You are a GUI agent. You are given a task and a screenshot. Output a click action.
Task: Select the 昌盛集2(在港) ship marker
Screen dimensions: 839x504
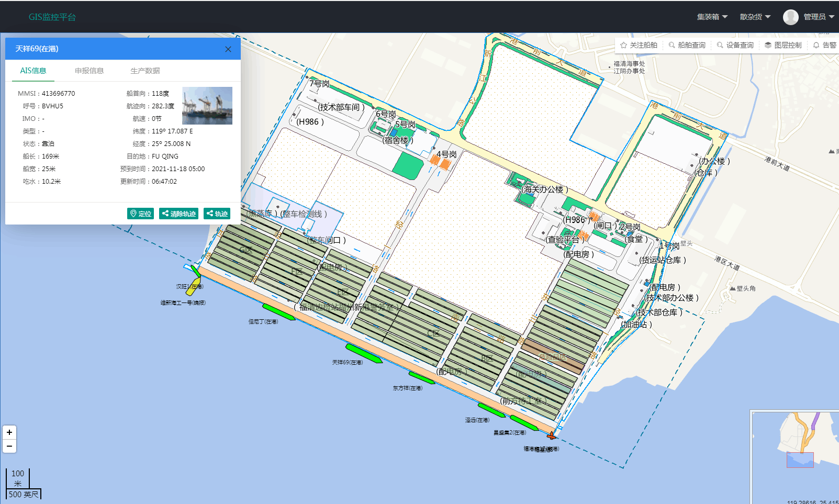524,423
